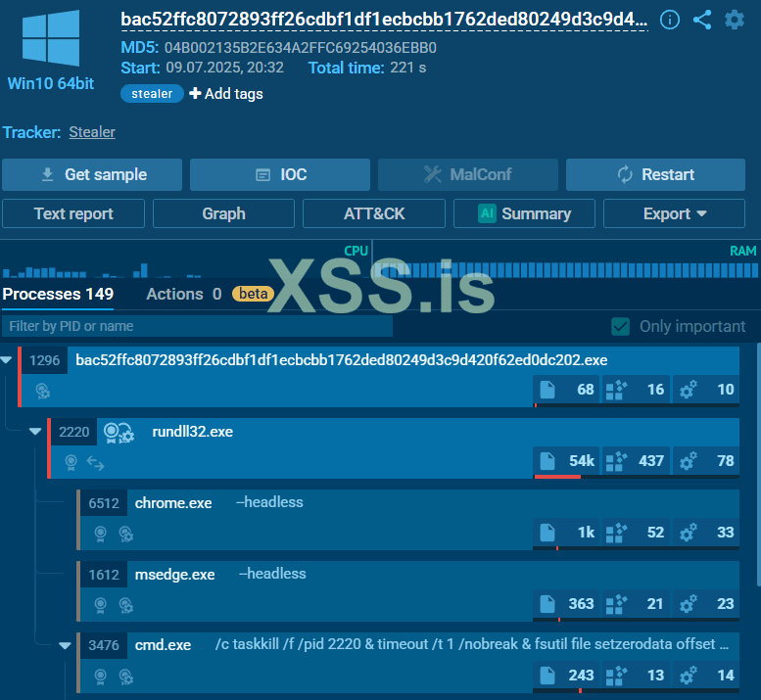The image size is (761, 700).
Task: Click the PID 6512 label
Action: tap(104, 503)
